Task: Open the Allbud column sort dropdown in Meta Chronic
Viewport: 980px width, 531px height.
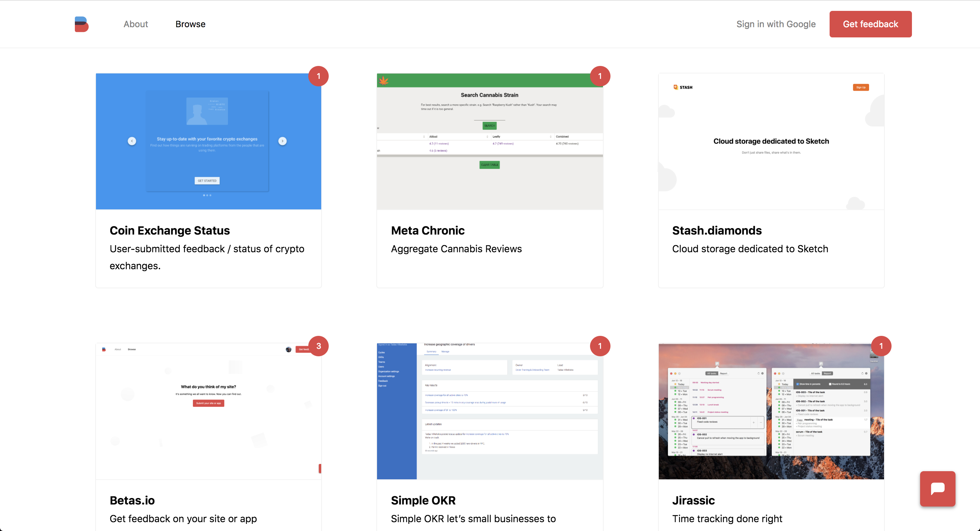Action: [424, 137]
